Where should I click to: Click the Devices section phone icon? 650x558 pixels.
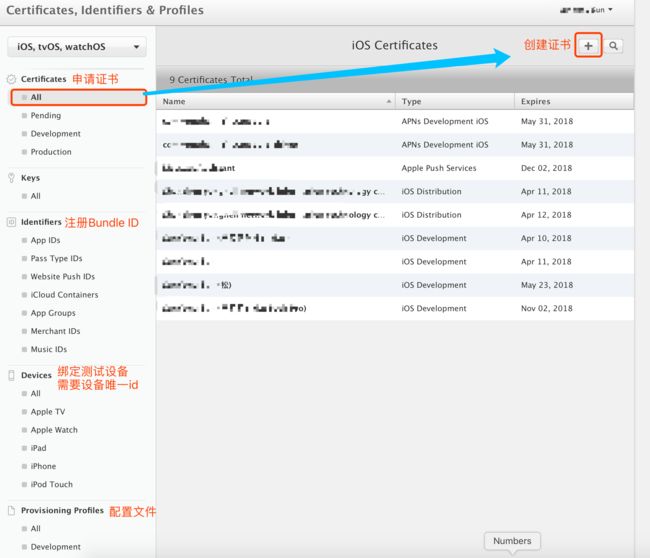coord(12,375)
